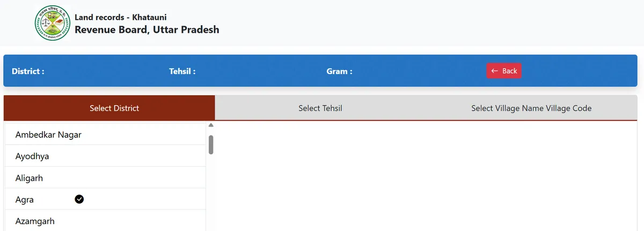
Task: Click the Gram label in the blue bar
Action: coord(339,71)
